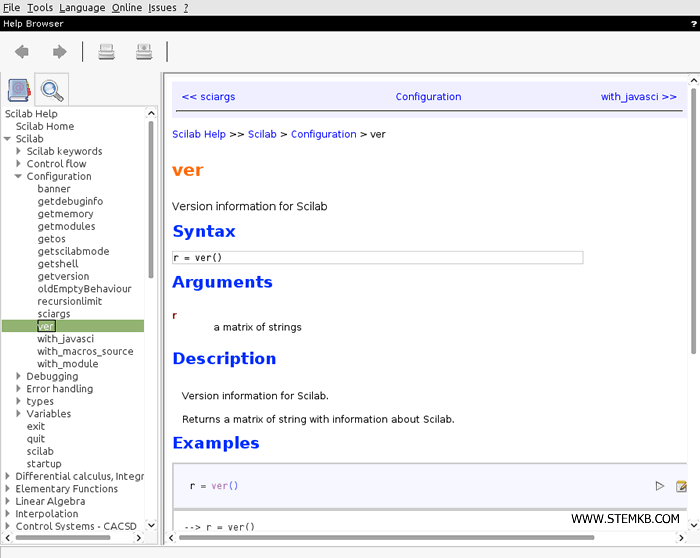Open example in editor icon

coord(682,486)
